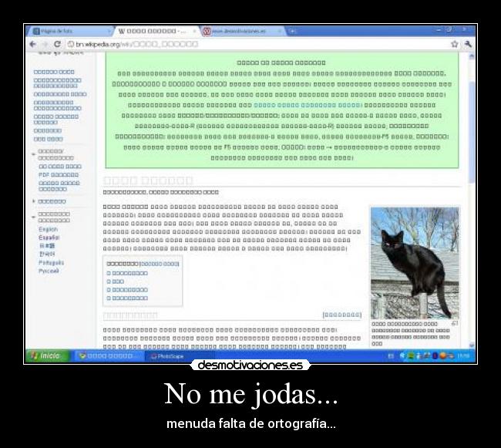Image resolution: width=501 pixels, height=448 pixels.
Task: Open second table of contents entry
Action: click(116, 281)
